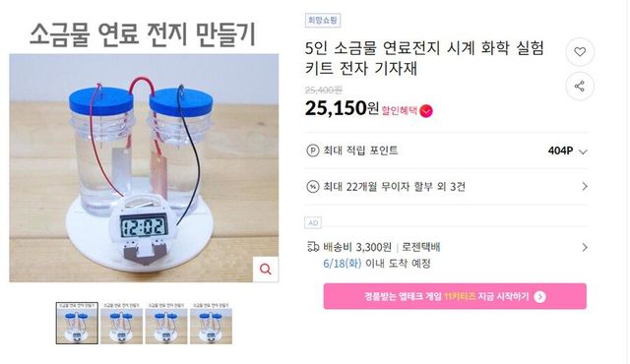The height and width of the screenshot is (364, 630).
Task: Click the delivery truck icon
Action: (x=313, y=246)
